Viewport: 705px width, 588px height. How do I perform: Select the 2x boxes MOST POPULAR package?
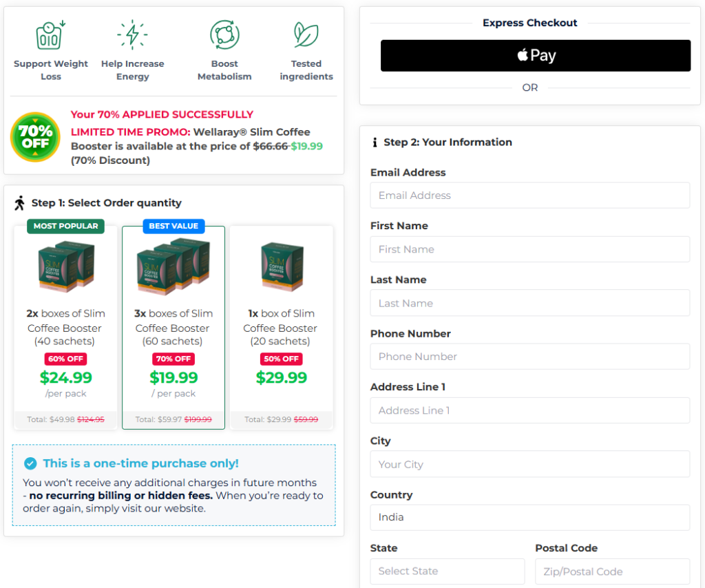65,328
